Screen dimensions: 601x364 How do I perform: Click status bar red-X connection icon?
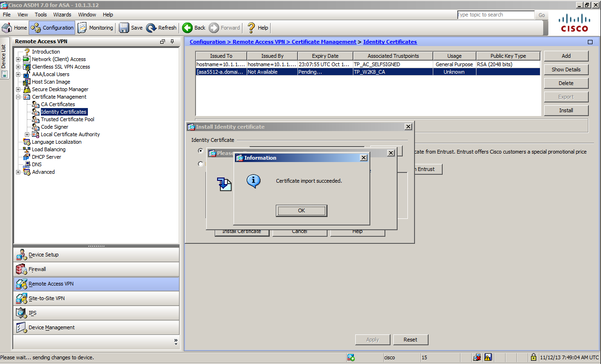click(477, 357)
